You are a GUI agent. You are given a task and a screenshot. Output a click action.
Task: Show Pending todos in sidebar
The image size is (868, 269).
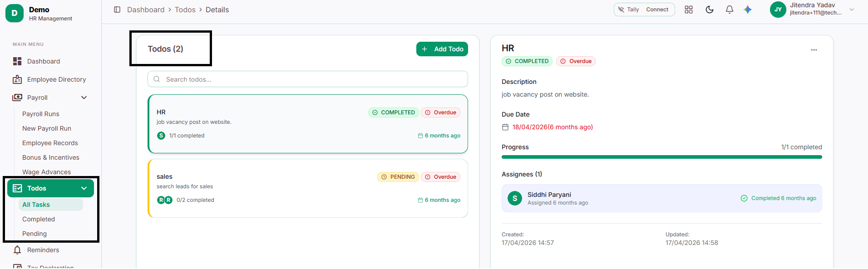35,234
